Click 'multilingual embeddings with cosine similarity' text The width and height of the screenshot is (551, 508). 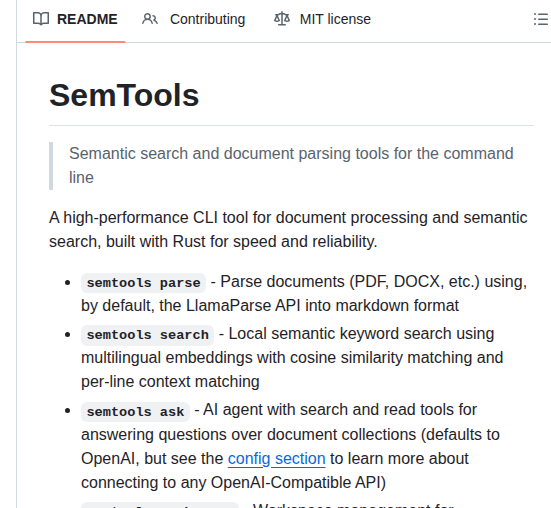(x=242, y=358)
